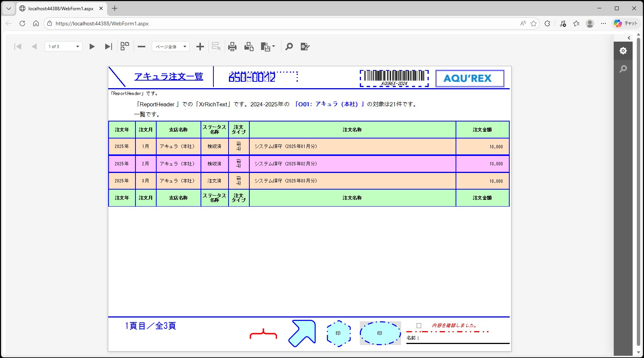Open the Export To dropdown menu
This screenshot has width=644, height=358.
coord(268,47)
